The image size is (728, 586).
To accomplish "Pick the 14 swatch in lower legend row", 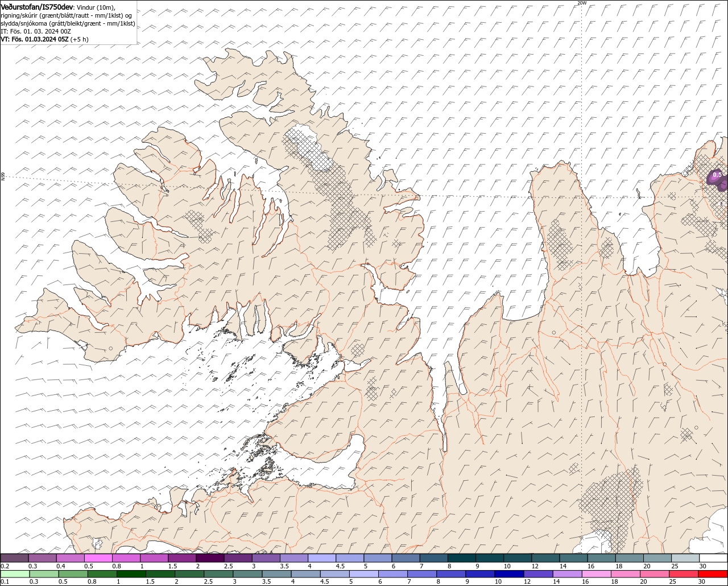I will click(568, 573).
